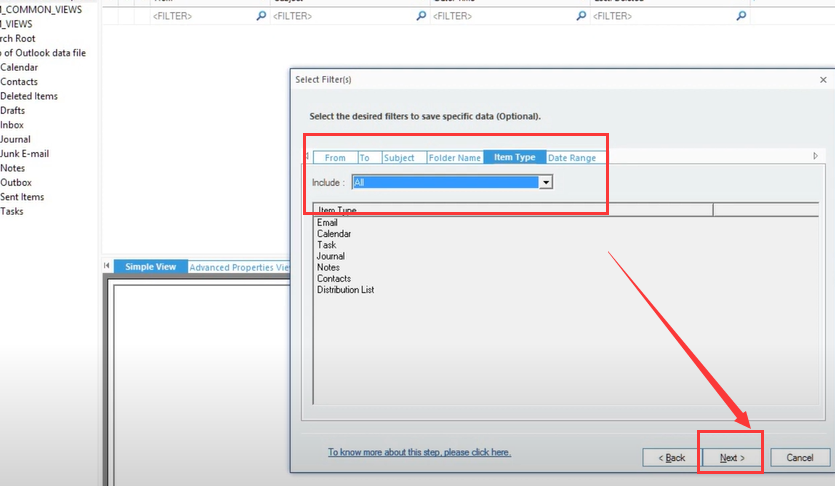Open the Journal folder in the tree
Image resolution: width=835 pixels, height=486 pixels.
[x=15, y=139]
